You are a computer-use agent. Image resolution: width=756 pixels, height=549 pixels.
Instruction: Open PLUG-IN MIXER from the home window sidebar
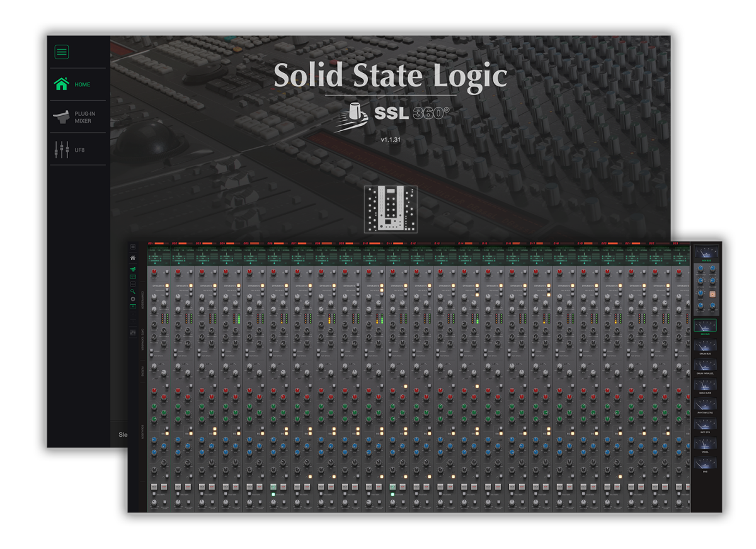click(78, 117)
